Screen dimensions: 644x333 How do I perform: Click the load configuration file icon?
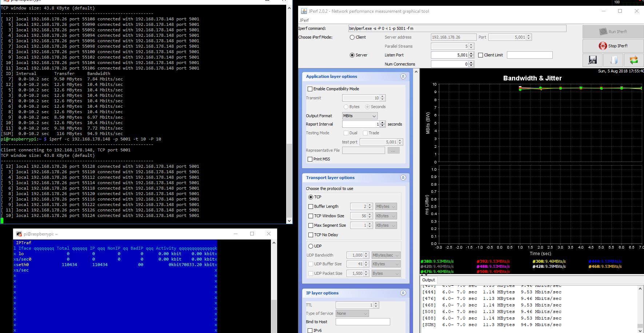[613, 60]
